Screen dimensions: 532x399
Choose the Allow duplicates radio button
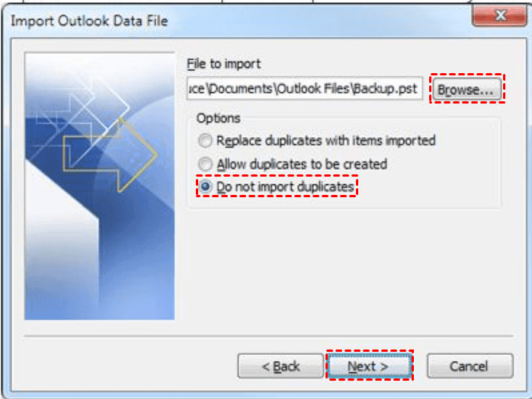click(204, 164)
